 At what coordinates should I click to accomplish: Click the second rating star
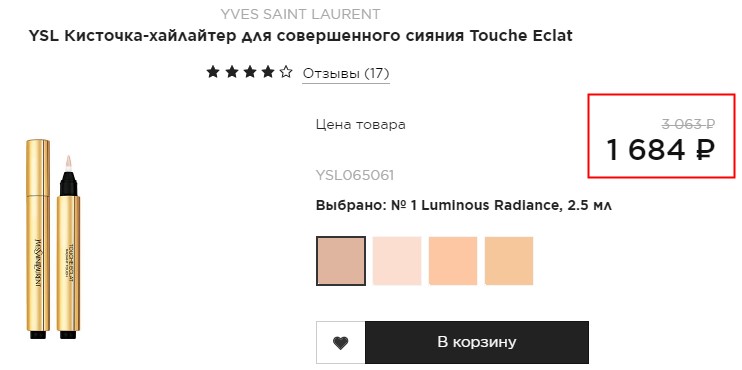click(x=231, y=72)
